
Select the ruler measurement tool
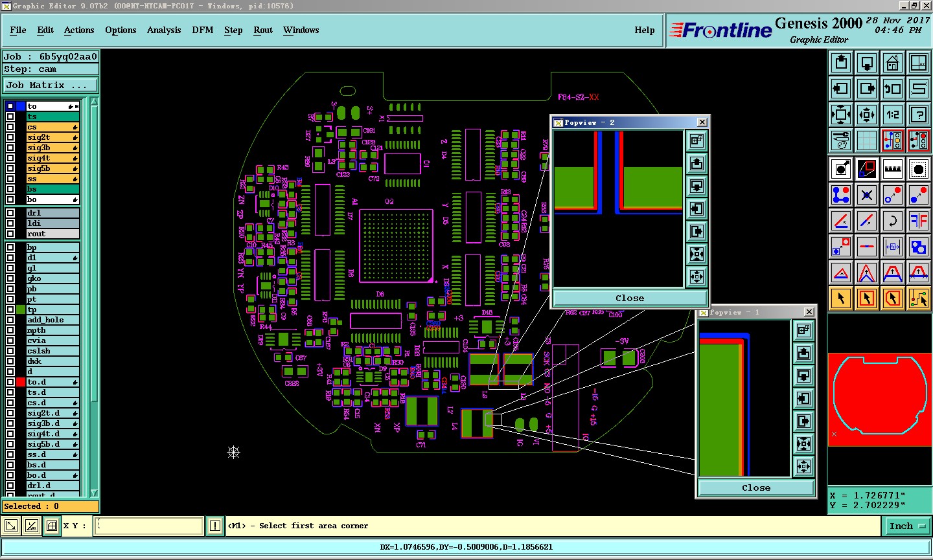893,169
